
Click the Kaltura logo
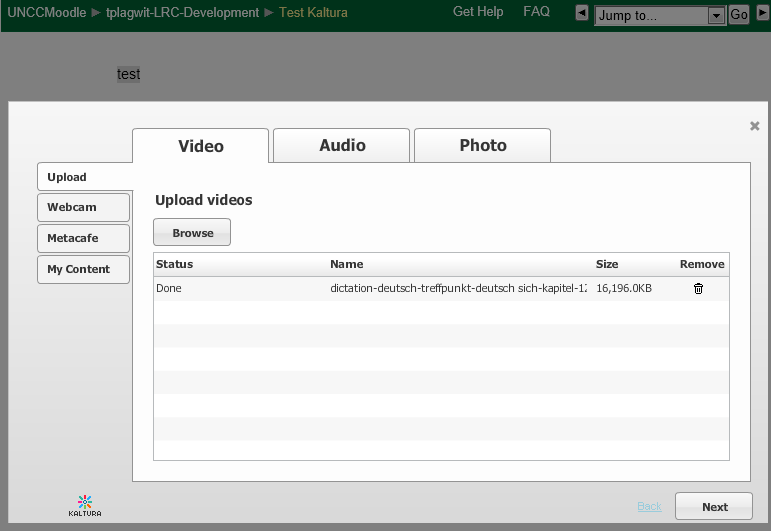[85, 505]
